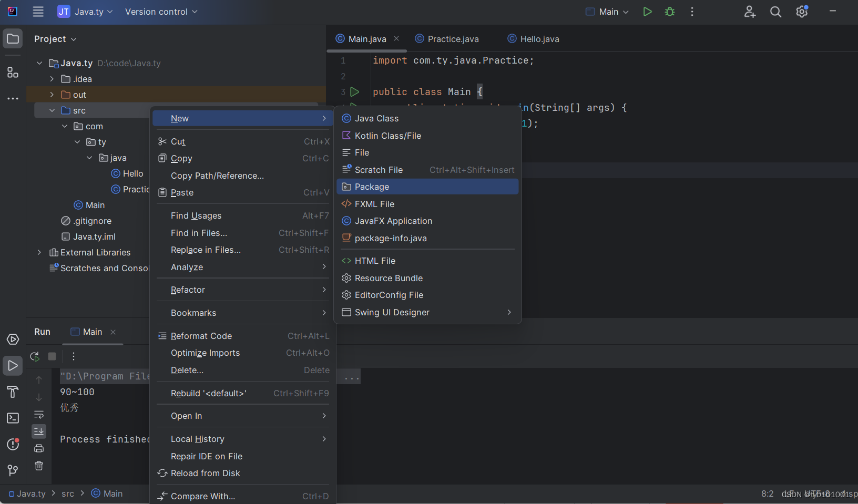Select FXML File option
Screen dimensions: 858x504
click(x=427, y=204)
